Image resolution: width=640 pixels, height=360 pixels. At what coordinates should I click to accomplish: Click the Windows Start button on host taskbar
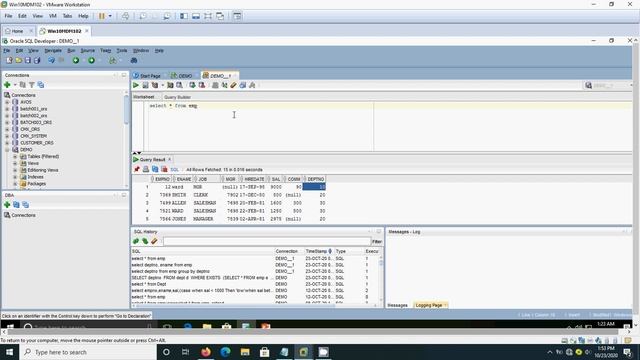[9, 352]
